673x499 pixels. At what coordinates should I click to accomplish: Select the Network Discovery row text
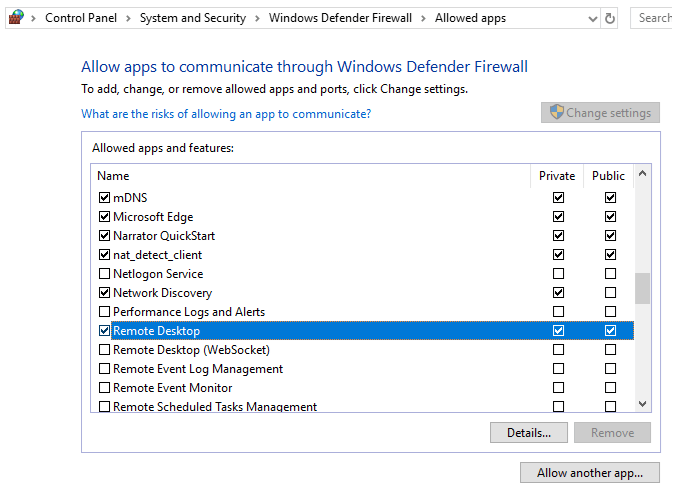163,293
